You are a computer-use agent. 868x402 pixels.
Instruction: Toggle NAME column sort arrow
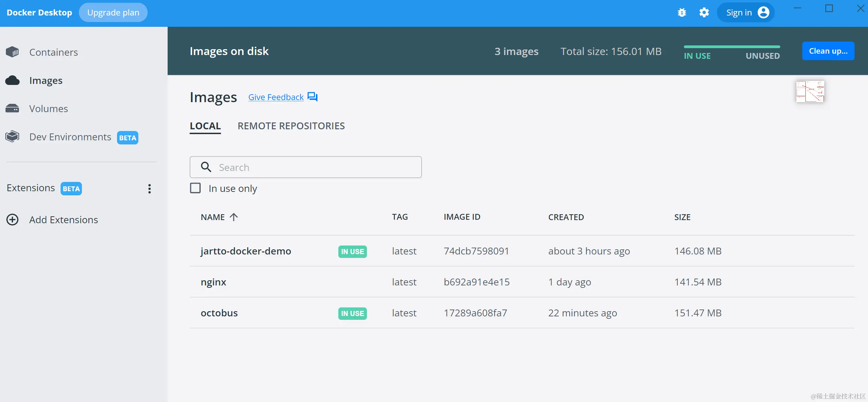(x=234, y=217)
